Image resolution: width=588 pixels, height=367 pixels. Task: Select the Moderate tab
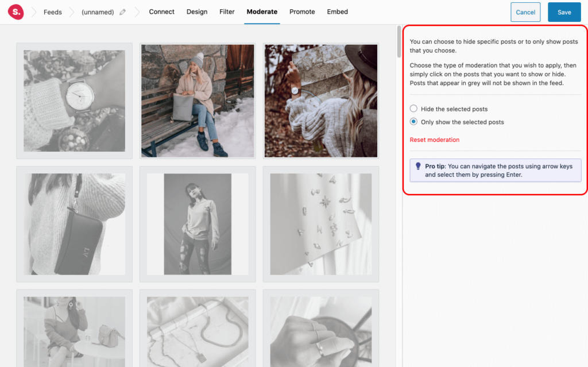click(x=262, y=11)
